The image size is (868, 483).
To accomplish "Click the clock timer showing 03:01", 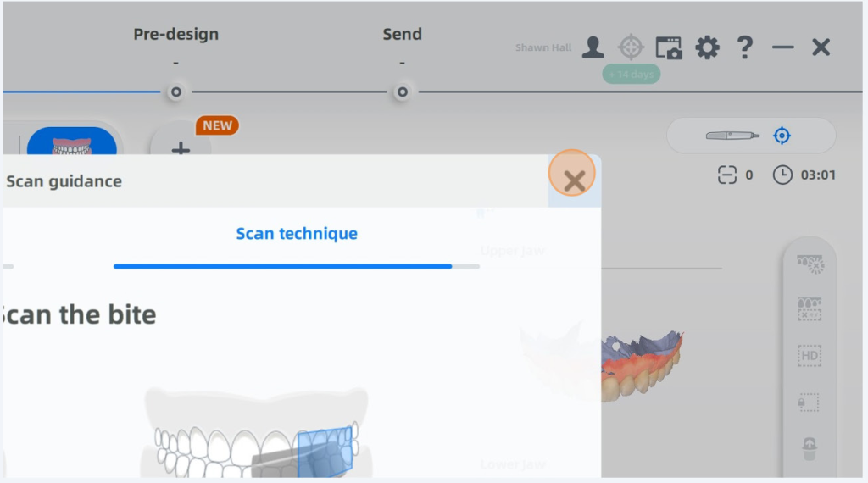I will 804,175.
